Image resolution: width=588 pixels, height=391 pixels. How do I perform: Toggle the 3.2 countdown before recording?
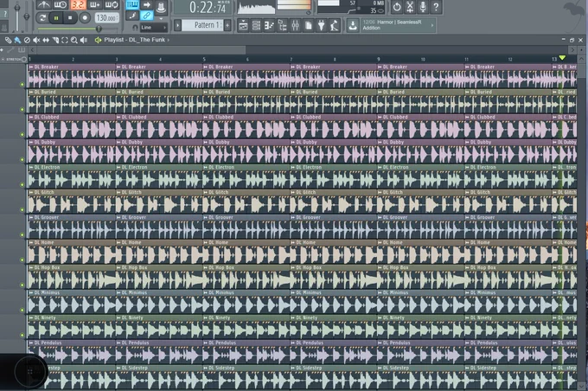tap(78, 5)
